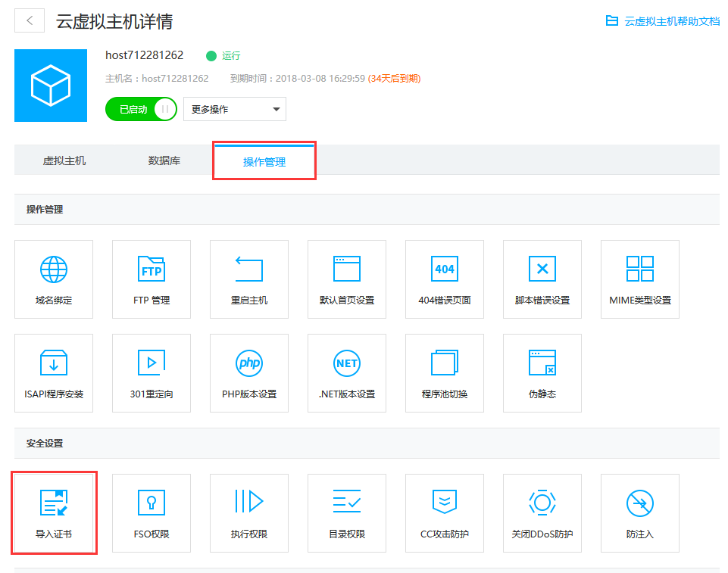This screenshot has height=573, width=728.
Task: Open 关闭DDoS防护 icon
Action: [542, 503]
